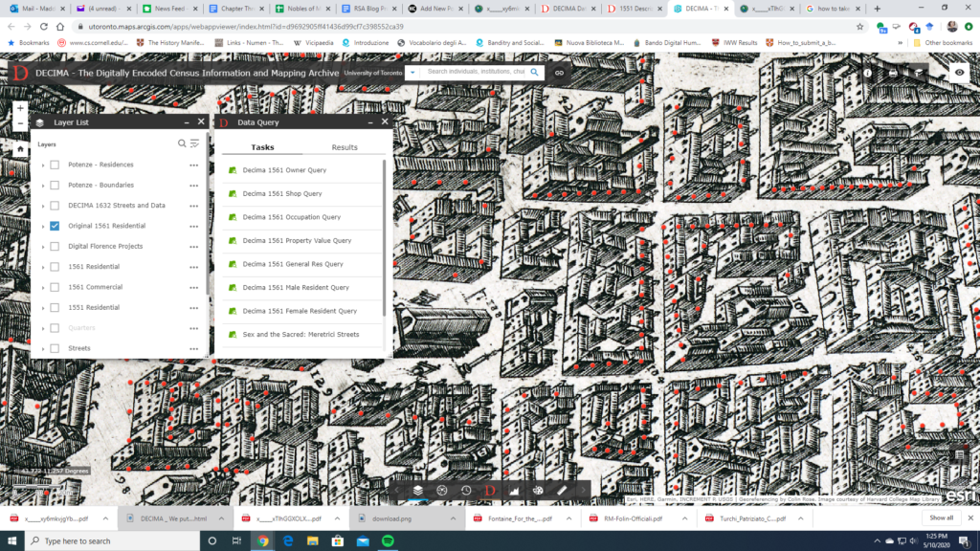Zoom in on the map with plus button
Screen dimensions: 980x551
point(20,109)
